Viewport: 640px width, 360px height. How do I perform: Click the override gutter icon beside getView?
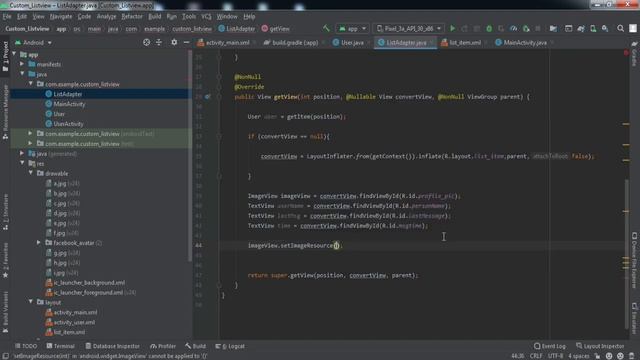(x=207, y=97)
